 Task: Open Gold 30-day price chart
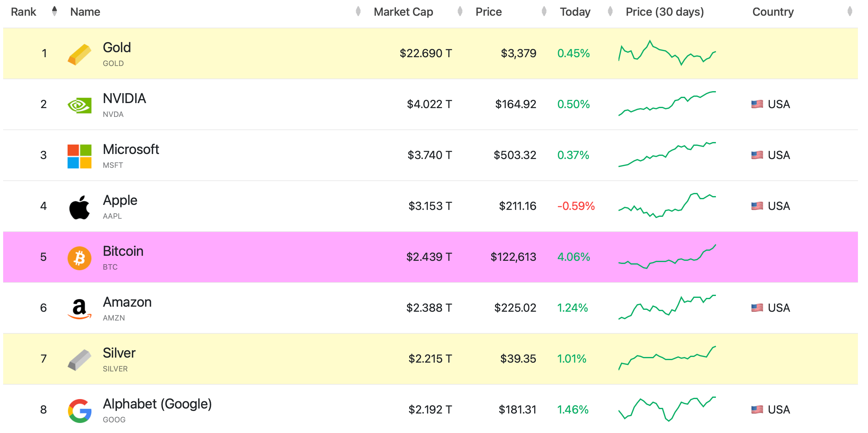(x=667, y=53)
